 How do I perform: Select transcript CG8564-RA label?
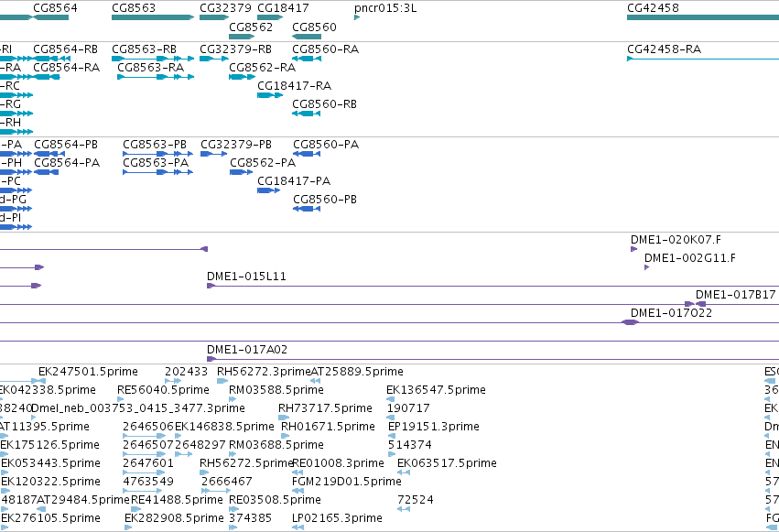[67, 67]
